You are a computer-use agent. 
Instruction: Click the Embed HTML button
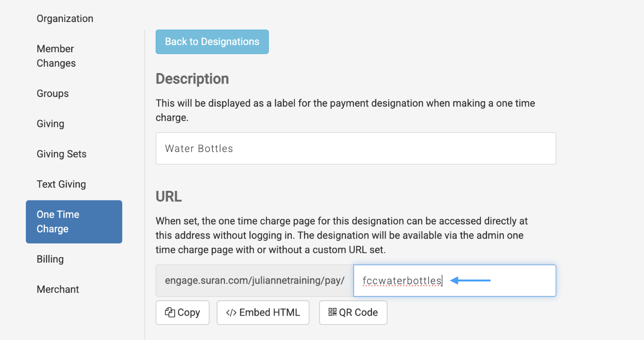(x=263, y=312)
